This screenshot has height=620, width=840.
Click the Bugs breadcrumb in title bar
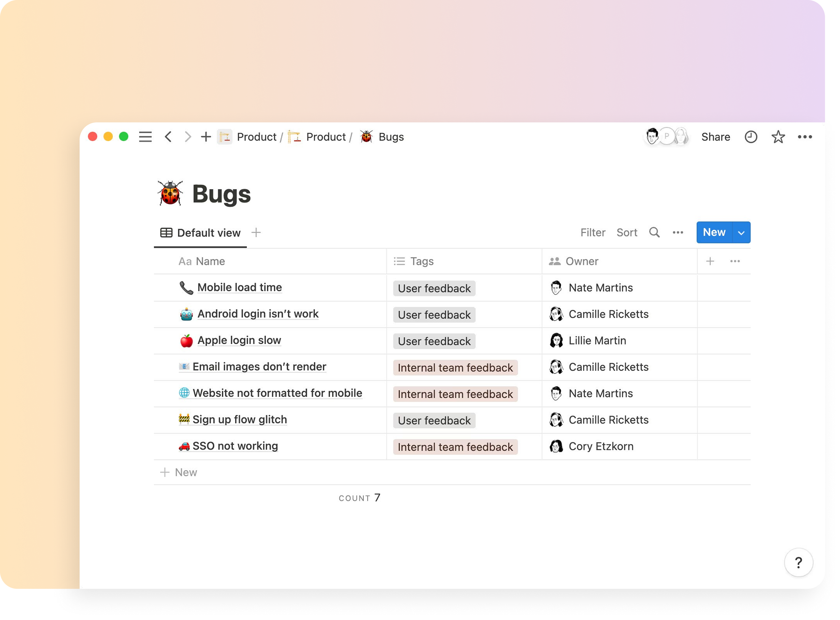point(382,137)
